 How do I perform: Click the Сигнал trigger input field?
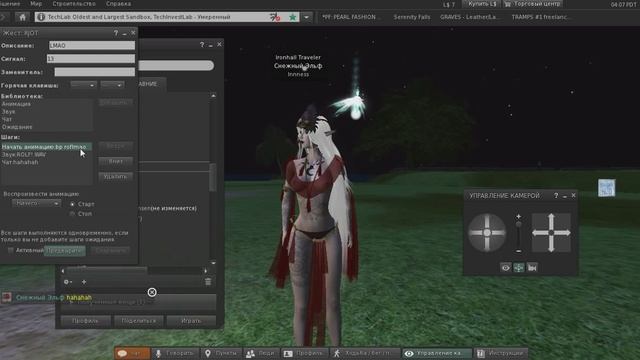[x=91, y=58]
